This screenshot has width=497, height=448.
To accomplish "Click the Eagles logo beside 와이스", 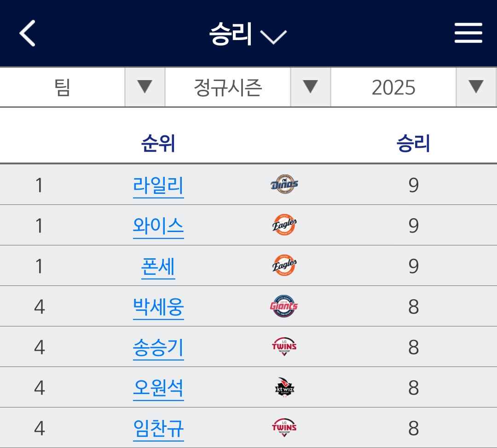I will 284,225.
